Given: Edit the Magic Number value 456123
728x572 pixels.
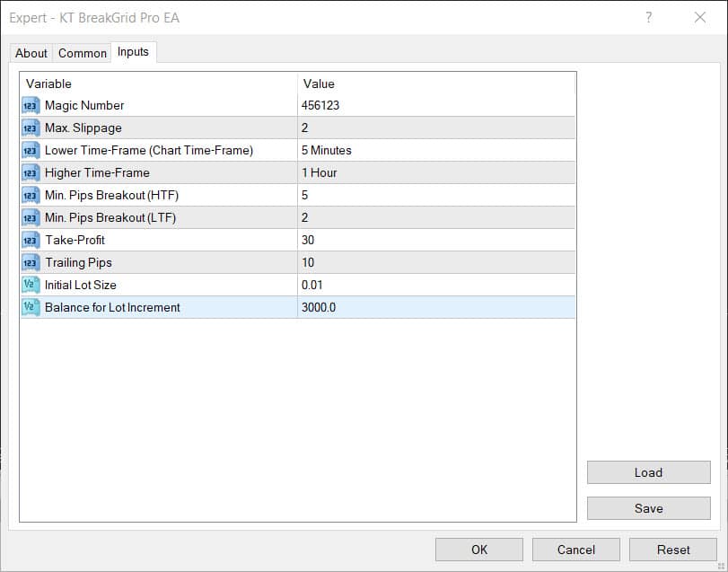Looking at the screenshot, I should click(436, 105).
